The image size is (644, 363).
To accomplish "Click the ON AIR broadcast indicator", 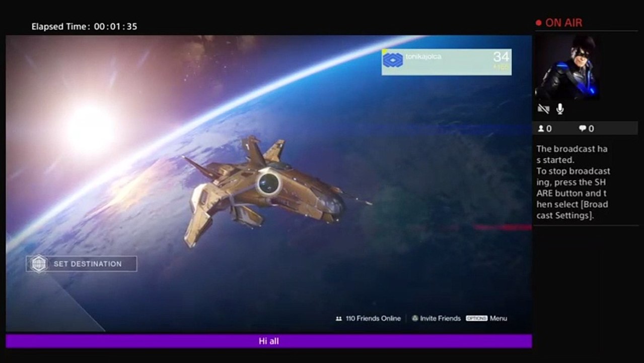I will (559, 23).
